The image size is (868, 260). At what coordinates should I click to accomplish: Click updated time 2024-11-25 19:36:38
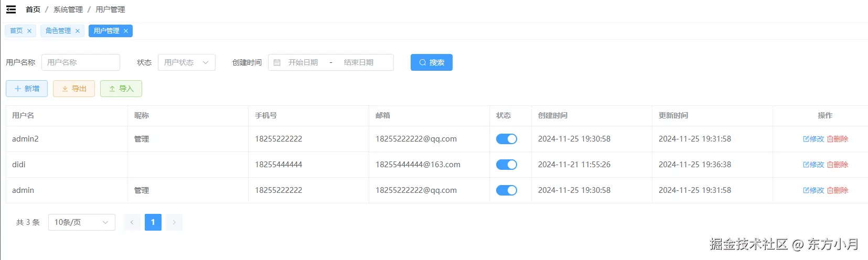pos(695,165)
